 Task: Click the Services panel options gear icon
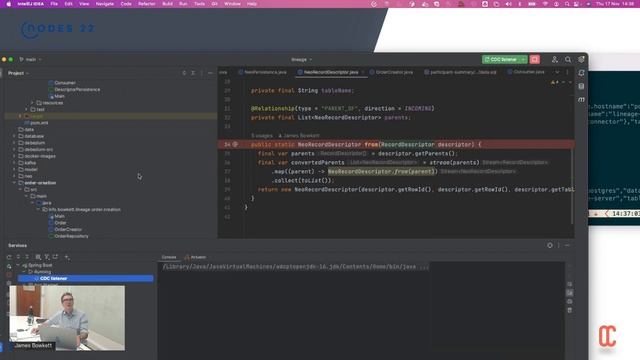click(x=550, y=245)
